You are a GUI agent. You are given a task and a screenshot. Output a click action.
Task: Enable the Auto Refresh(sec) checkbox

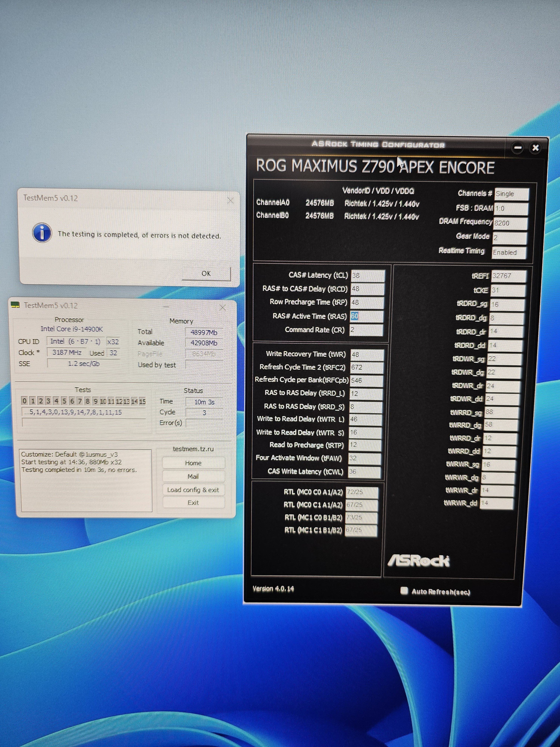coord(404,591)
